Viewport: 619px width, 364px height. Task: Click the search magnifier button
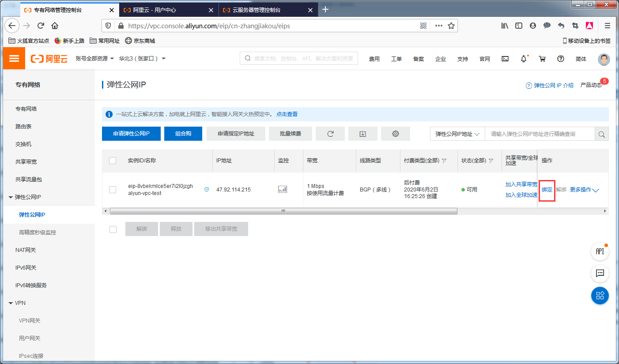pyautogui.click(x=601, y=134)
